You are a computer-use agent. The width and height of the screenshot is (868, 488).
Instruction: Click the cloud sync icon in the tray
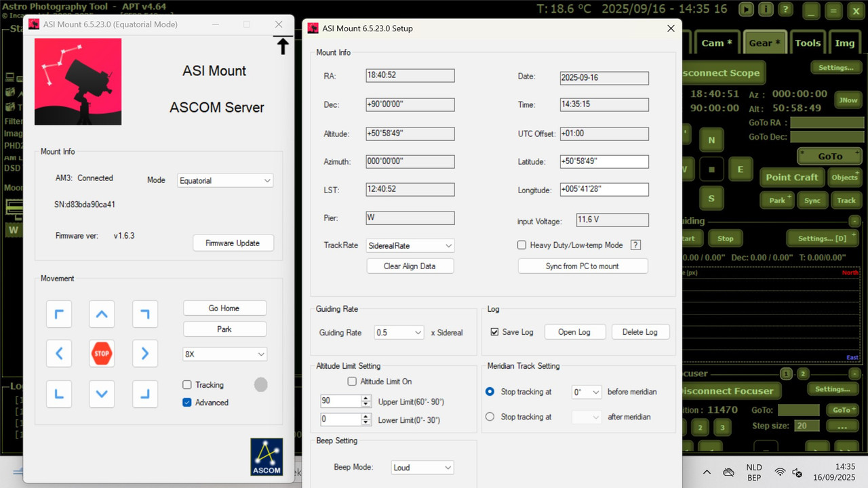(729, 472)
